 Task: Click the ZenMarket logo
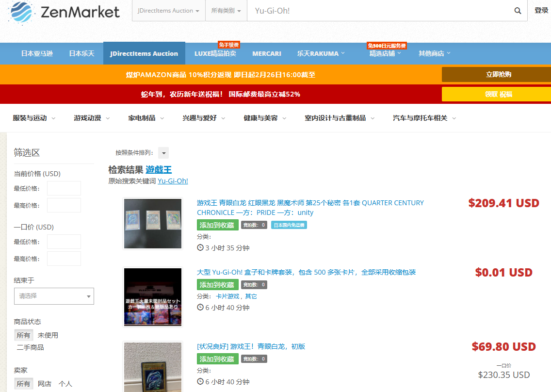(x=64, y=12)
